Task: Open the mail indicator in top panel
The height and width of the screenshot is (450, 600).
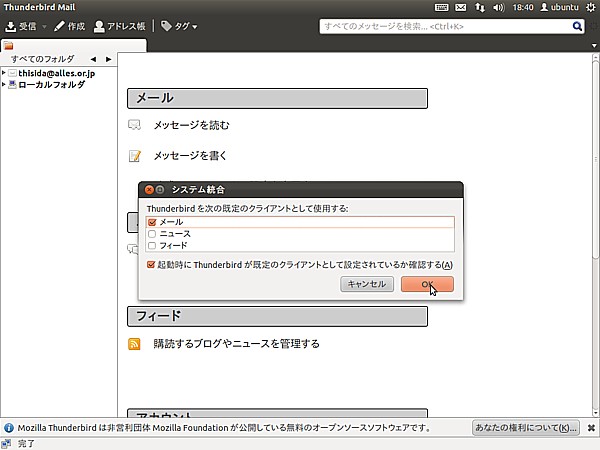Action: tap(461, 7)
